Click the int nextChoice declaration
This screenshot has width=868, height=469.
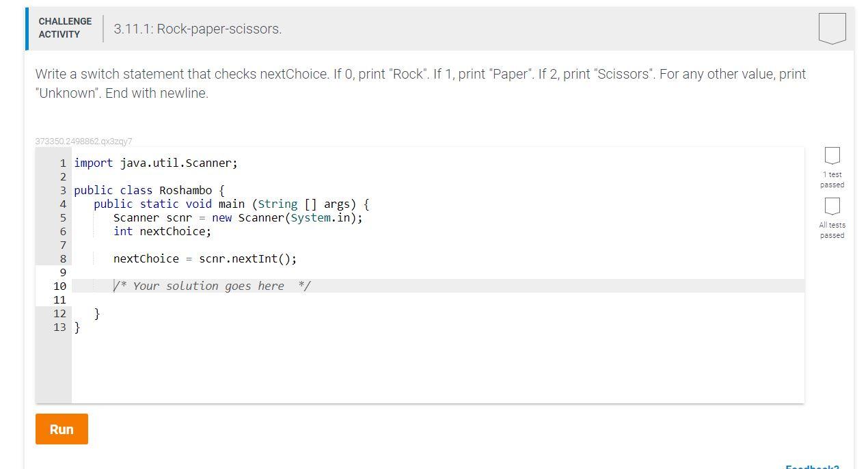[162, 231]
